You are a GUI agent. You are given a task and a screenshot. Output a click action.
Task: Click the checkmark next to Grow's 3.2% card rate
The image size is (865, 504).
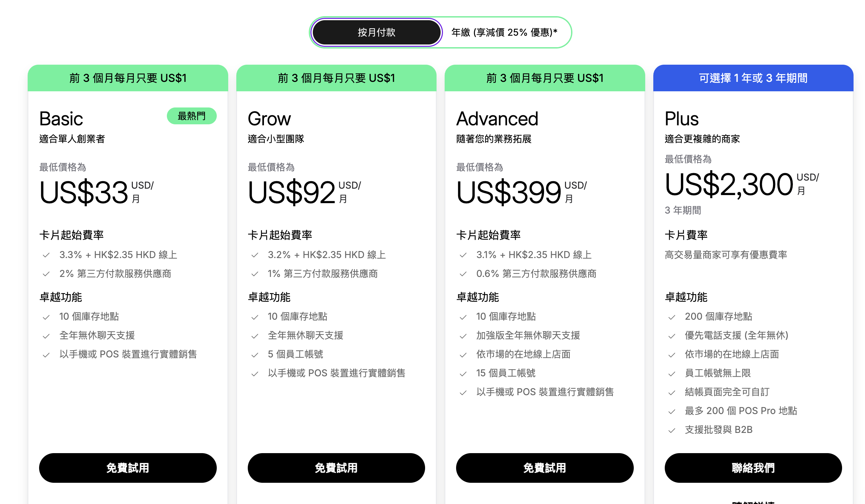(x=255, y=255)
